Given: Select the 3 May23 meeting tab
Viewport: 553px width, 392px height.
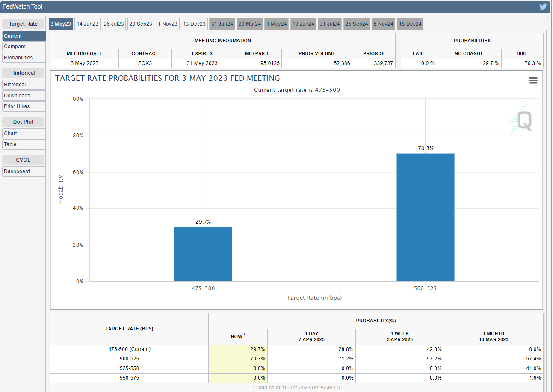Looking at the screenshot, I should (x=61, y=24).
